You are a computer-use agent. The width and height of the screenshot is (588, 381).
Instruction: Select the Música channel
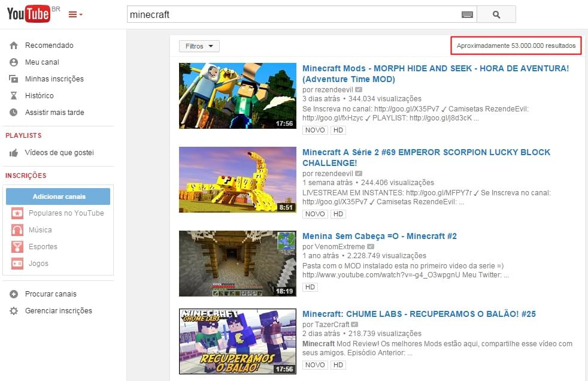(x=40, y=230)
